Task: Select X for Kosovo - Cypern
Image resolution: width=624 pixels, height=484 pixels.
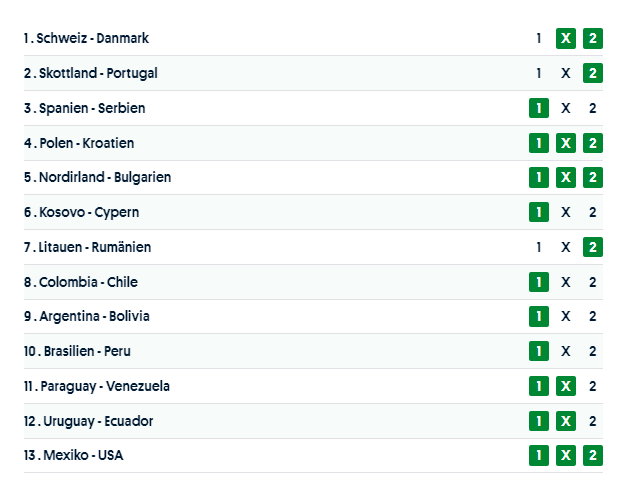Action: [566, 212]
